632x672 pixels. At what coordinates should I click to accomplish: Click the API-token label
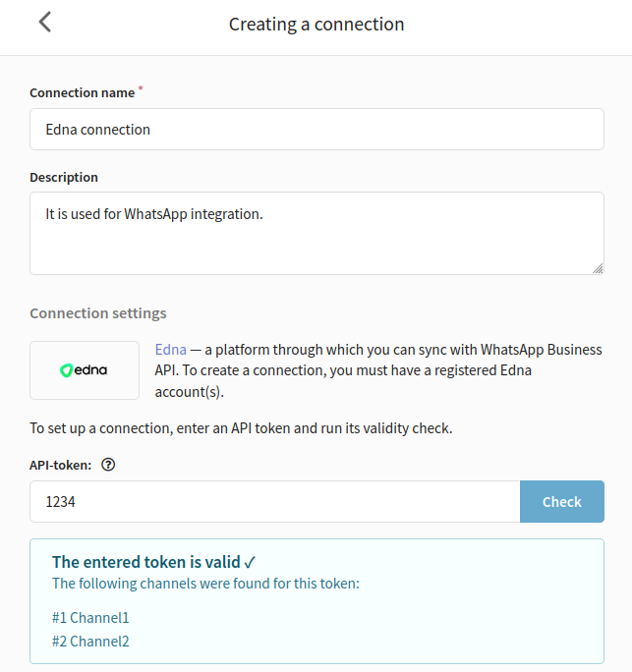coord(61,465)
